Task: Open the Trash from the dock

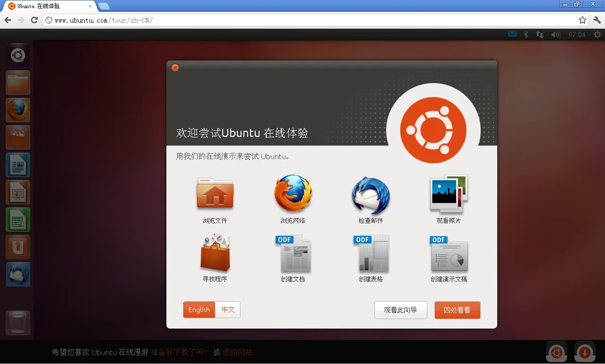Action: pyautogui.click(x=17, y=322)
